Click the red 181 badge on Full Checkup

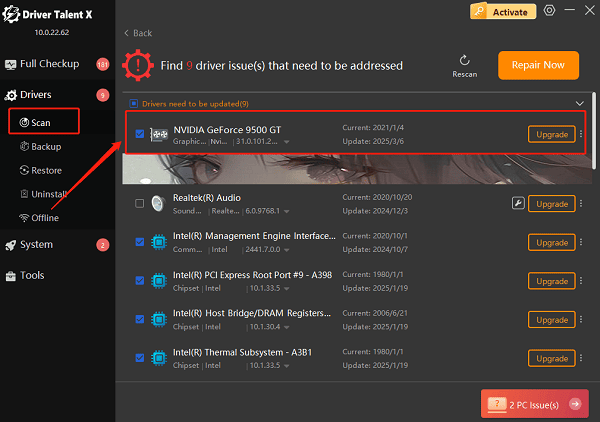click(103, 64)
